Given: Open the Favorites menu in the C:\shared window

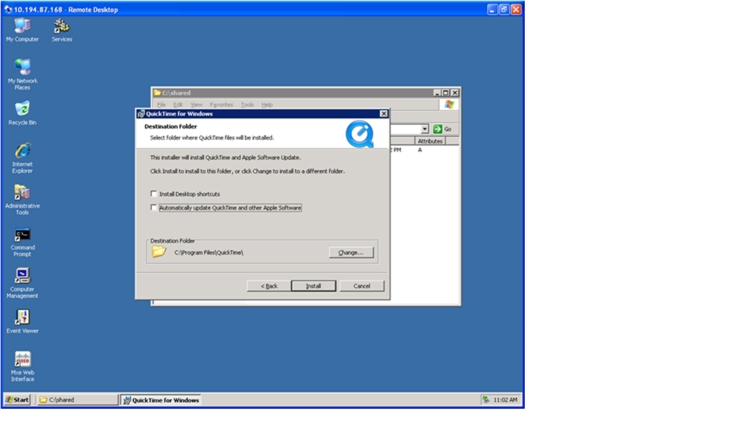Looking at the screenshot, I should click(221, 105).
